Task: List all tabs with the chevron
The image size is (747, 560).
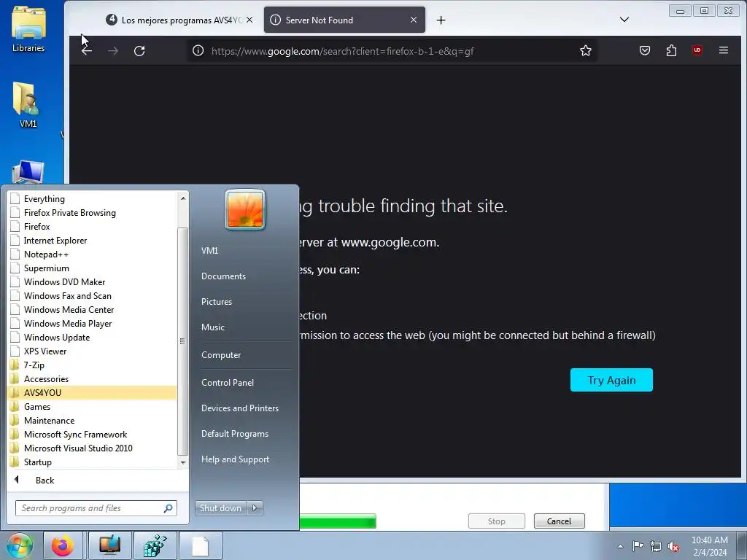Action: 624,20
